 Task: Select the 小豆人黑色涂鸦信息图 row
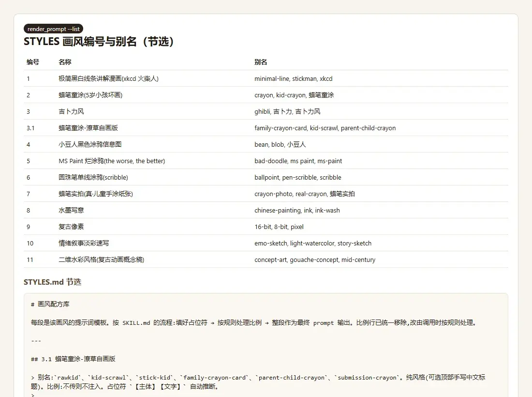click(266, 144)
